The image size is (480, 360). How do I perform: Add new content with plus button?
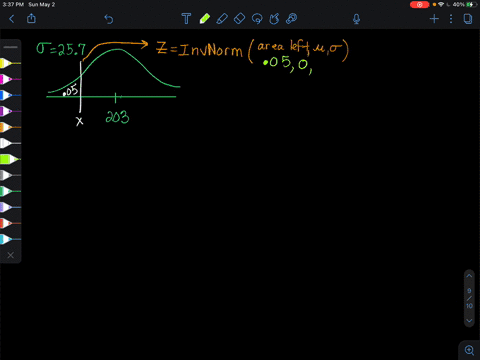click(x=434, y=19)
